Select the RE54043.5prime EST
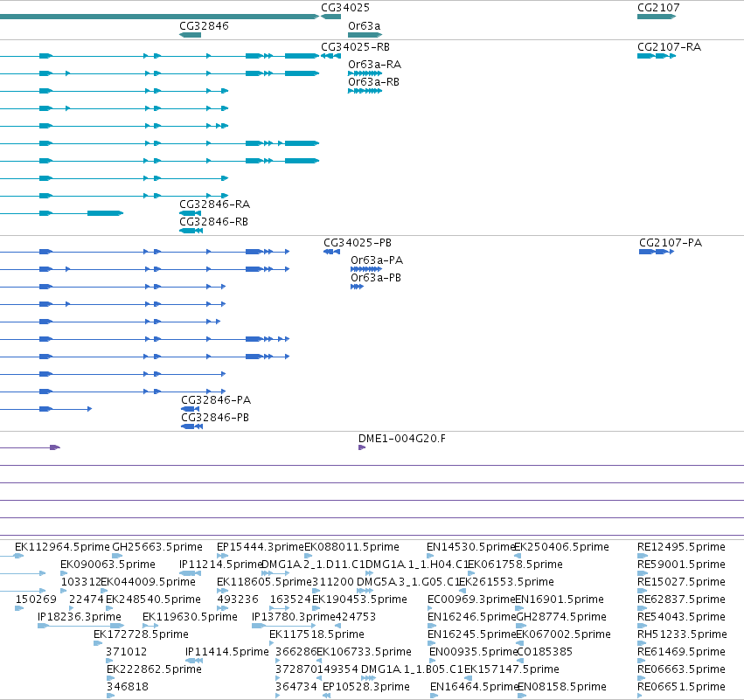 pyautogui.click(x=642, y=626)
